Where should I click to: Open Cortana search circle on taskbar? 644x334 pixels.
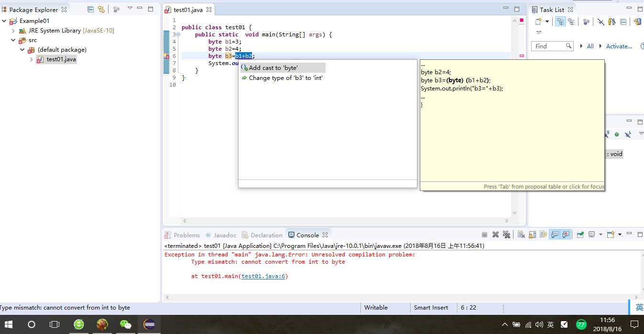[x=32, y=324]
